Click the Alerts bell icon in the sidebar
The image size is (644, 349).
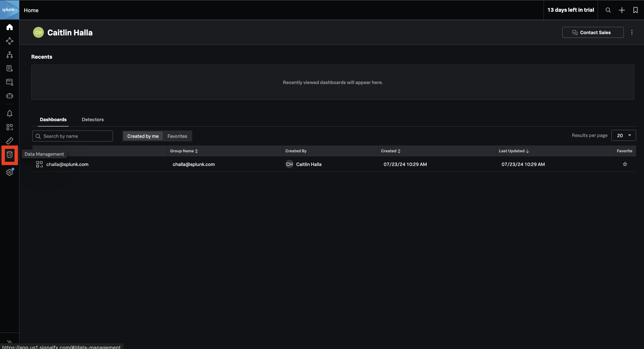pyautogui.click(x=10, y=113)
